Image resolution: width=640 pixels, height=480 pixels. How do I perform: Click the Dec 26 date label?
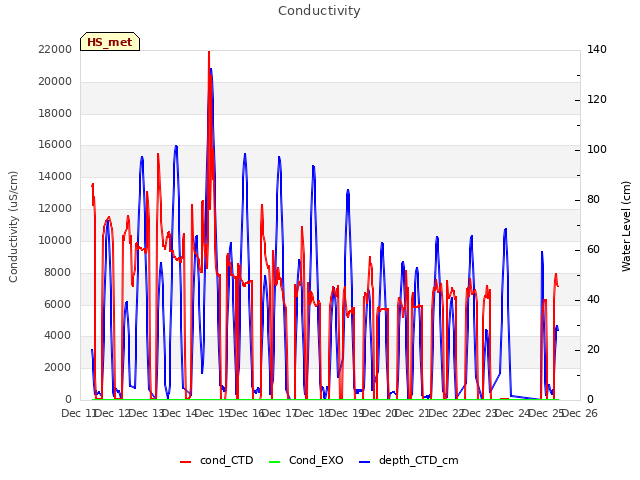pos(579,413)
